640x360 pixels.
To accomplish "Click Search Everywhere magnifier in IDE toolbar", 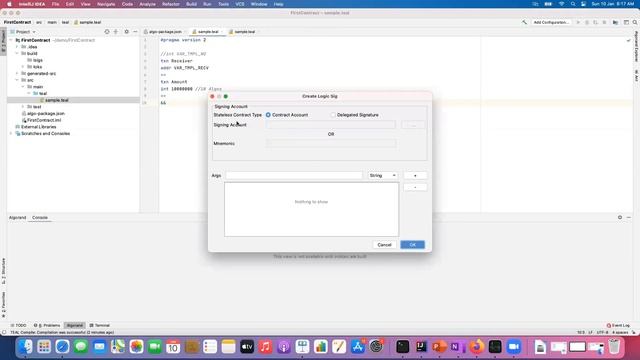I will pos(635,22).
